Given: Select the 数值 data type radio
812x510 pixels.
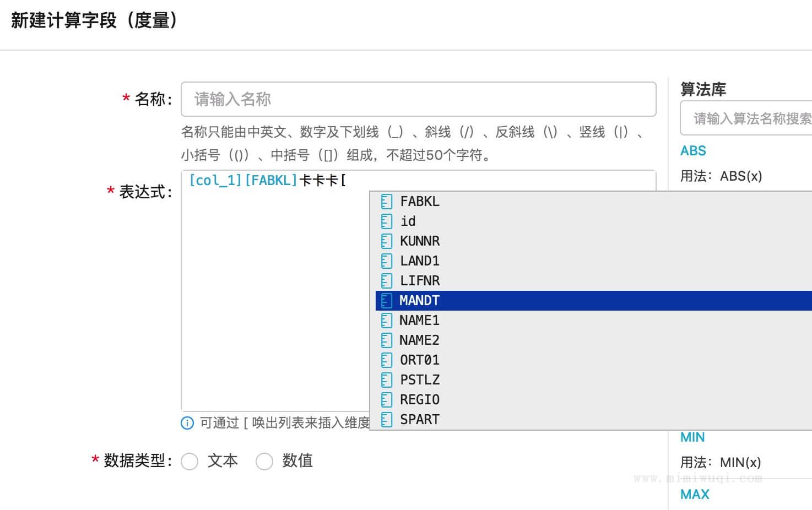Looking at the screenshot, I should 264,462.
